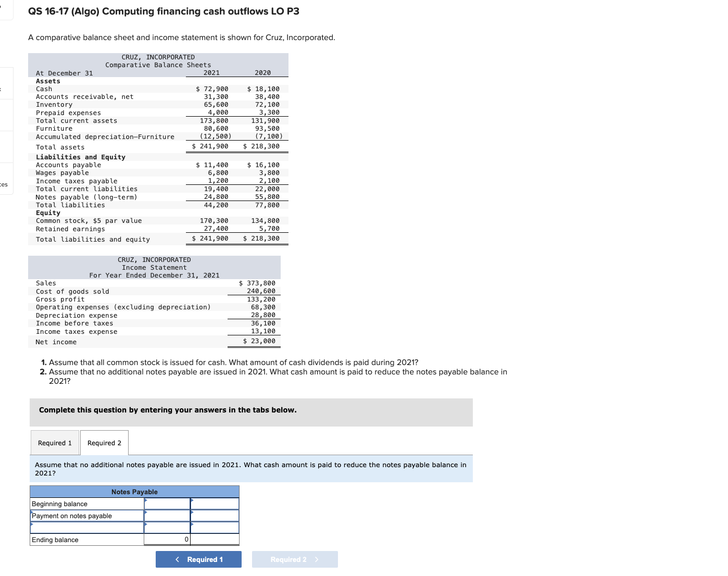Click the Beginning balance second amount input cell
This screenshot has height=576, width=728.
215,504
